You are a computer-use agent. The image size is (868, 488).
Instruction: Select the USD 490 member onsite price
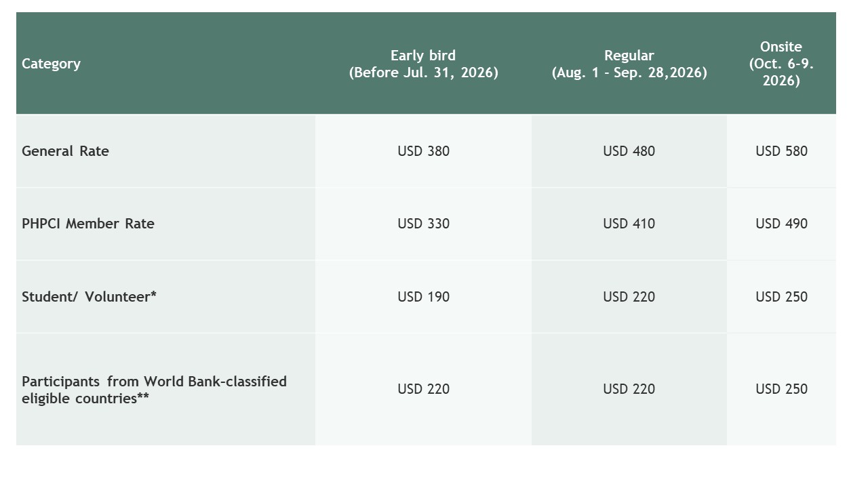click(781, 224)
